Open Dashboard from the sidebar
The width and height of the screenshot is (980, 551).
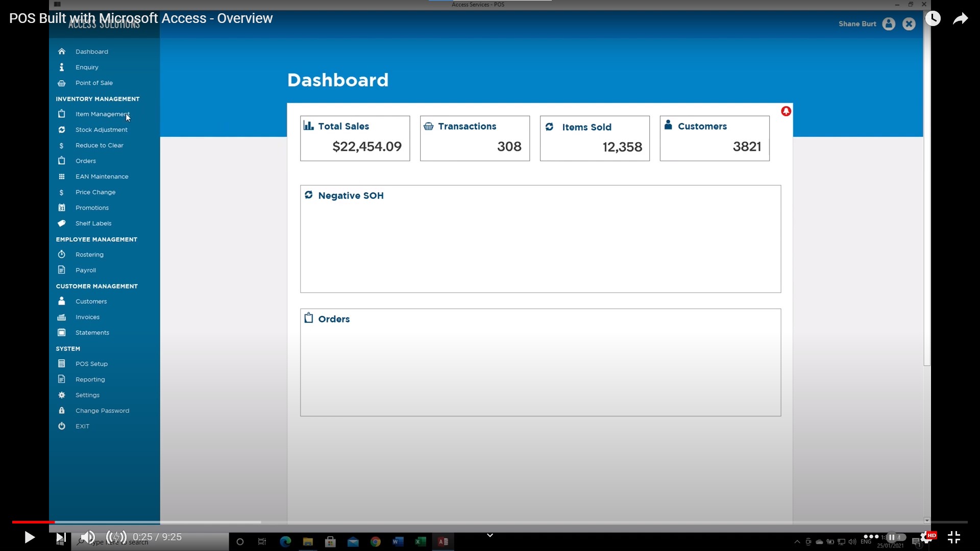(x=91, y=52)
